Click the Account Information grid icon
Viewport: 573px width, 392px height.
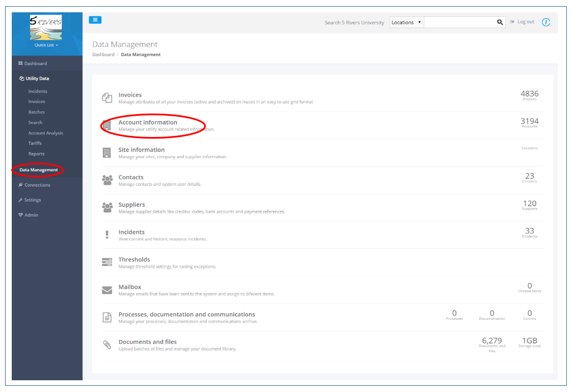pos(107,125)
